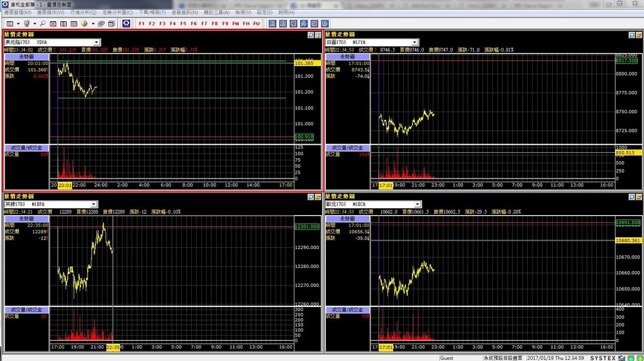Click the F6 shortcut button
644x361 pixels.
[194, 24]
